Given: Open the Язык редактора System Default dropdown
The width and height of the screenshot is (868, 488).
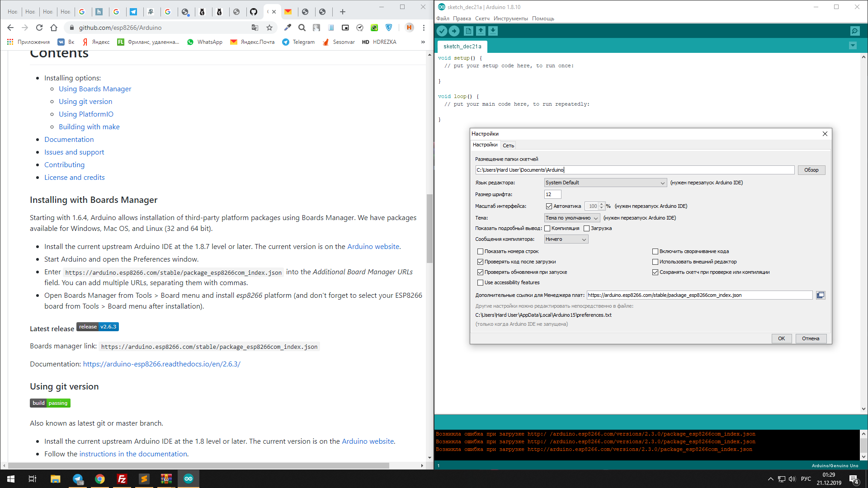Looking at the screenshot, I should [x=605, y=183].
